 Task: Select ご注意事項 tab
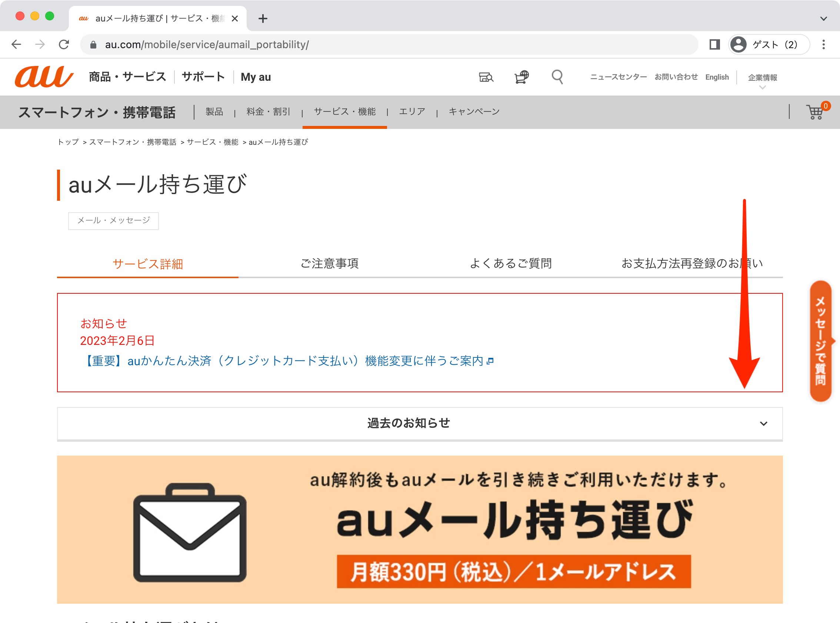coord(329,264)
